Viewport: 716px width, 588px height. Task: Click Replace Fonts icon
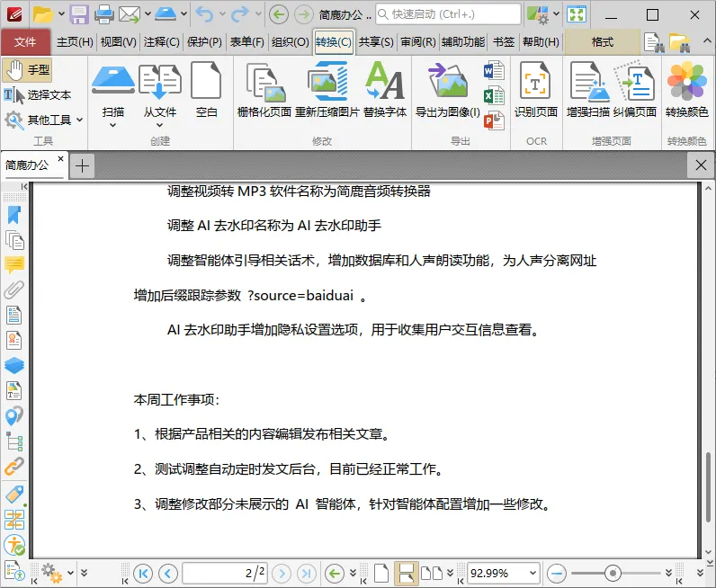pos(385,90)
